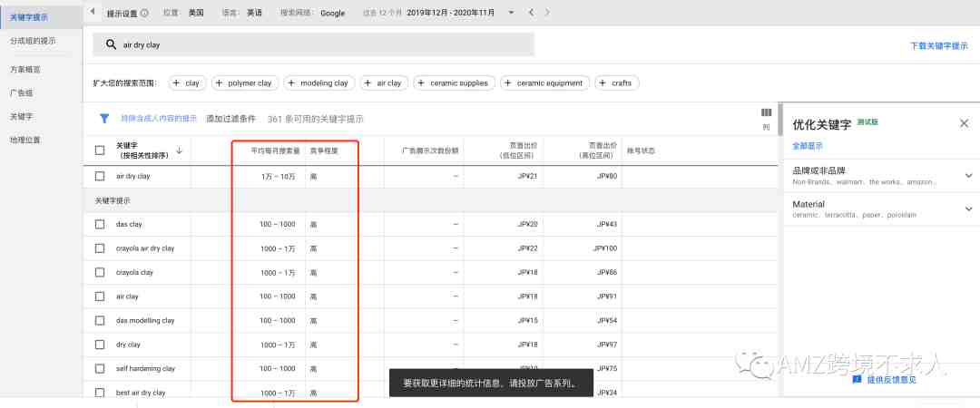Click the JP¥100 bid for crayola air dry clay

click(604, 248)
